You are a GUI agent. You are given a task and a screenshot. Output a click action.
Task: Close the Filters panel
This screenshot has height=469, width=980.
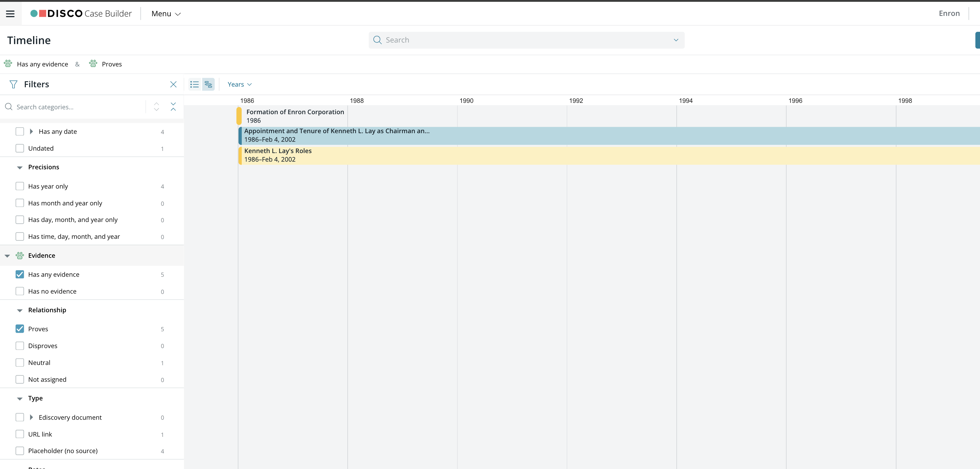[173, 84]
